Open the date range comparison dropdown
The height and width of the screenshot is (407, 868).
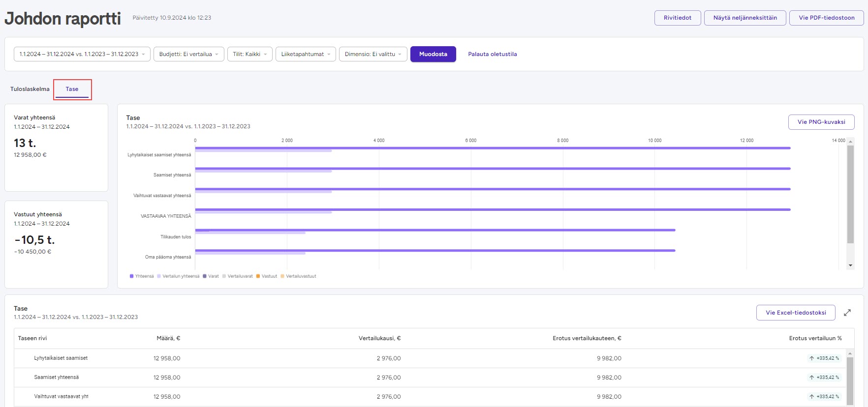pyautogui.click(x=82, y=54)
